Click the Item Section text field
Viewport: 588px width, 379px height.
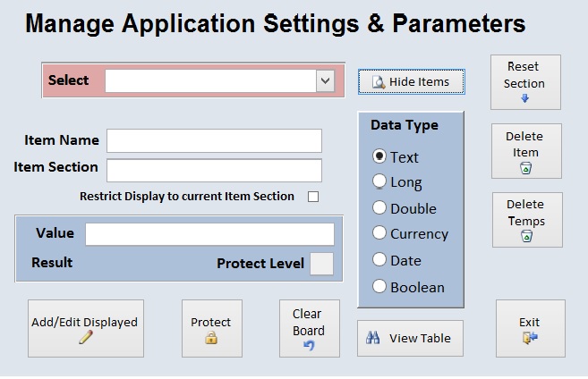coord(214,170)
